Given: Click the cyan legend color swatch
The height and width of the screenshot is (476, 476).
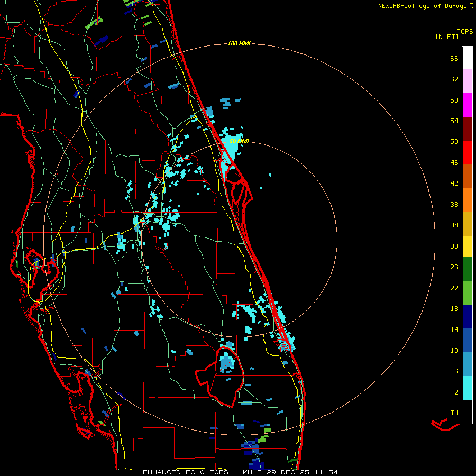Looking at the screenshot, I should click(467, 388).
